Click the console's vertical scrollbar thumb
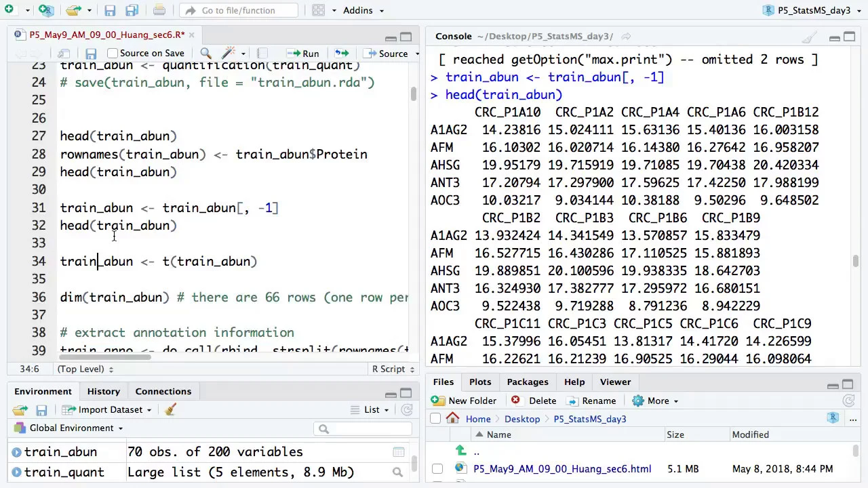Screen dimensions: 868x488 click(856, 261)
